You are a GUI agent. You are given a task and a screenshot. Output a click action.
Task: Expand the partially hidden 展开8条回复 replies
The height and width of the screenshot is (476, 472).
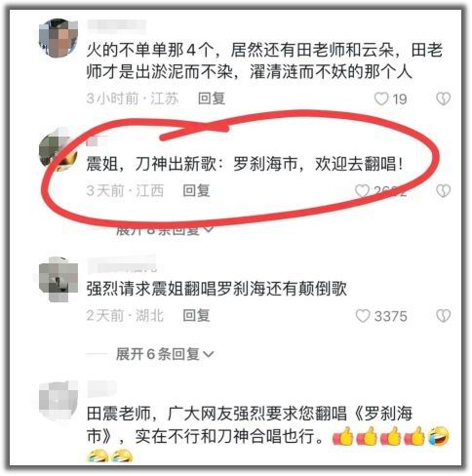point(165,230)
